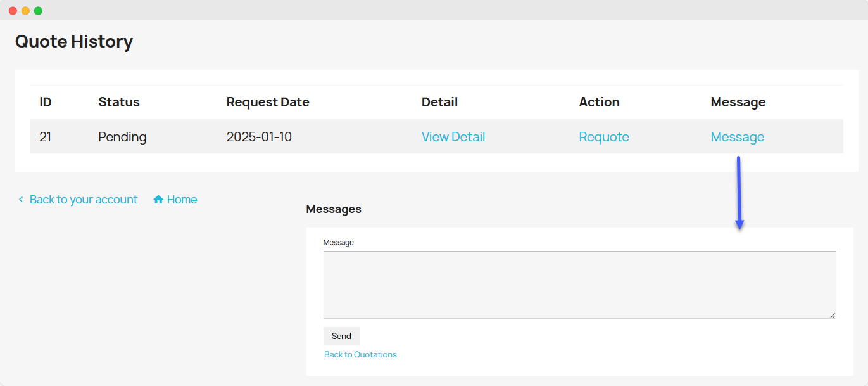
Task: Go to Back to your account
Action: (x=83, y=200)
